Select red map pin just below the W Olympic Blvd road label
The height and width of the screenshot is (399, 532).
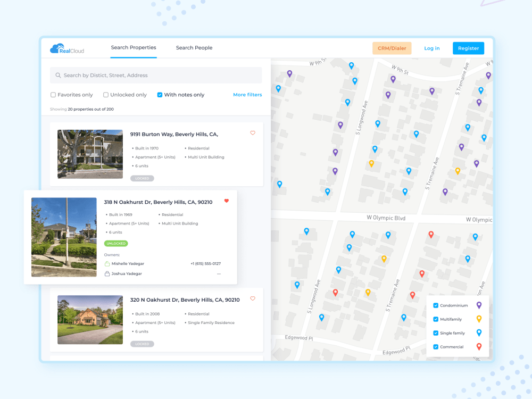431,234
